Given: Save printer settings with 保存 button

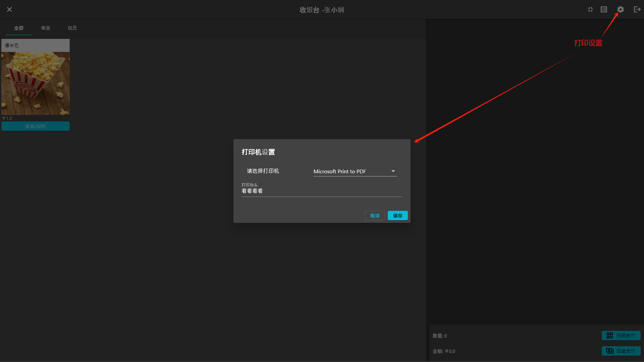Looking at the screenshot, I should click(x=397, y=216).
